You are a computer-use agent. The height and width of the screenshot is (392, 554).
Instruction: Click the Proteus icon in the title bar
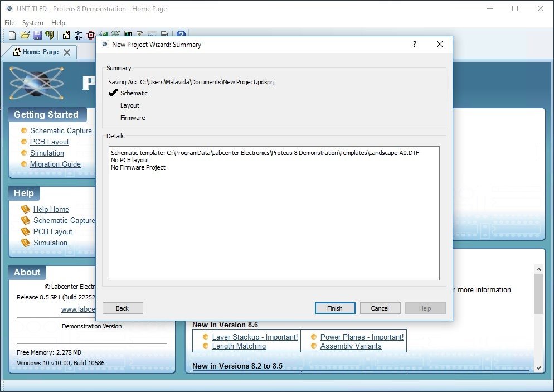click(9, 8)
